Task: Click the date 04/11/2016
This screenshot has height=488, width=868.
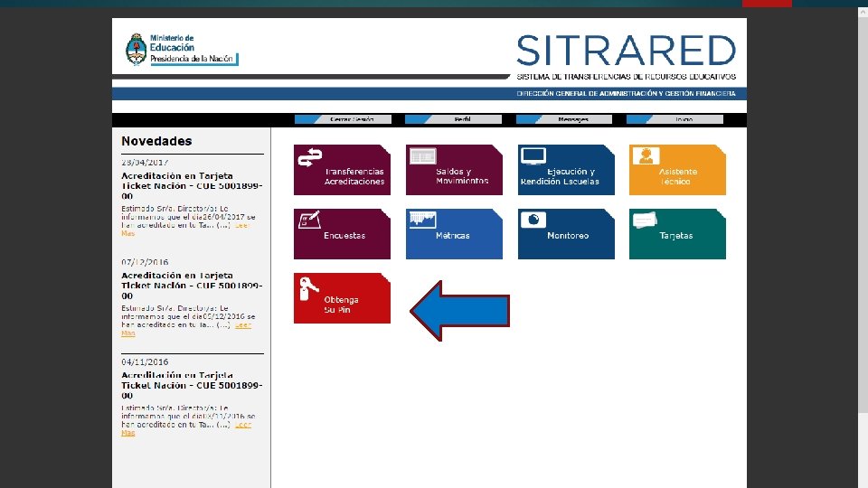Action: (145, 361)
